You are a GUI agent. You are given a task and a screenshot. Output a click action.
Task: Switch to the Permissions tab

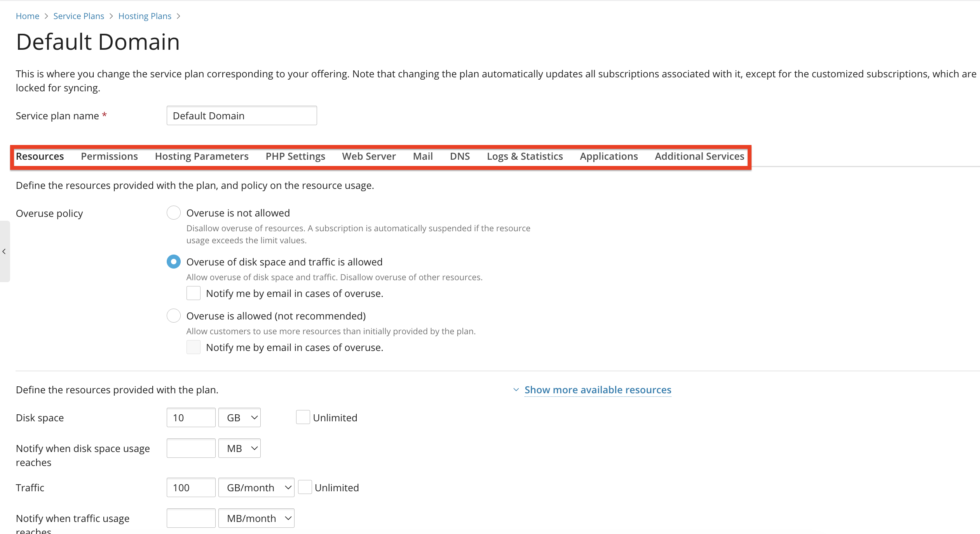pyautogui.click(x=109, y=156)
